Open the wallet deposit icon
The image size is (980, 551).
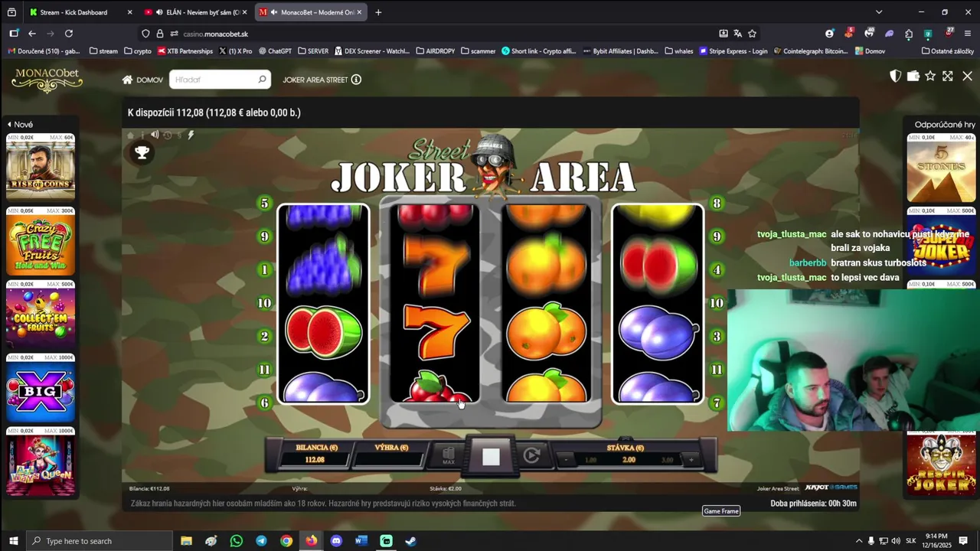point(913,76)
